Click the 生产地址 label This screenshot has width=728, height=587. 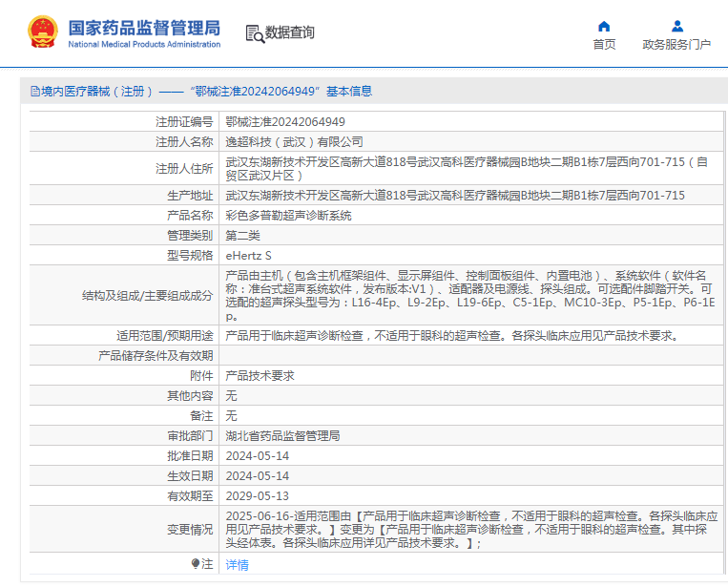(190, 196)
